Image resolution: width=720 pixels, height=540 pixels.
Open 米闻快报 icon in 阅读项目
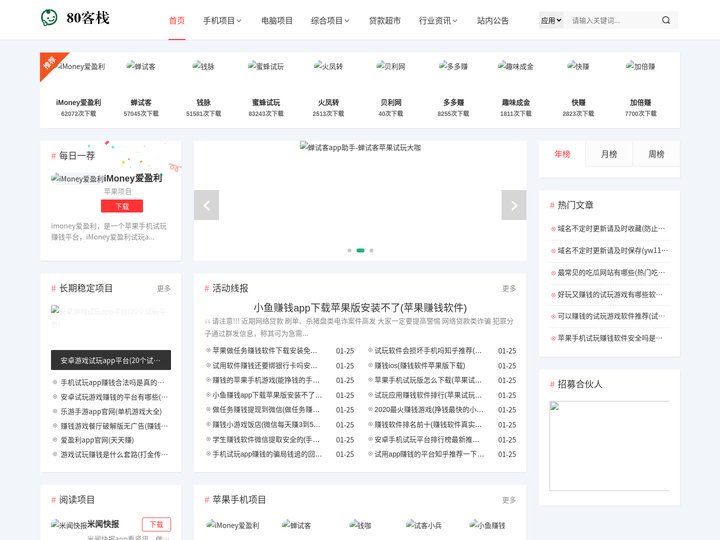pyautogui.click(x=69, y=524)
